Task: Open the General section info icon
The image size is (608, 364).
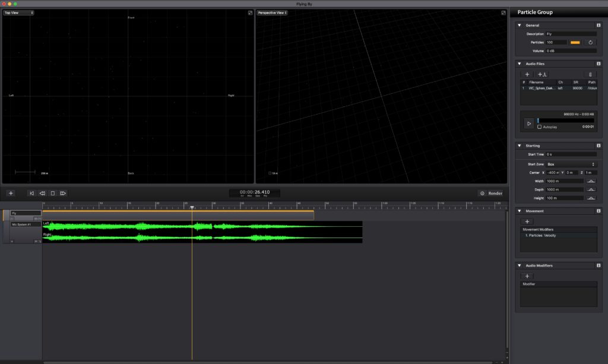Action: point(598,25)
